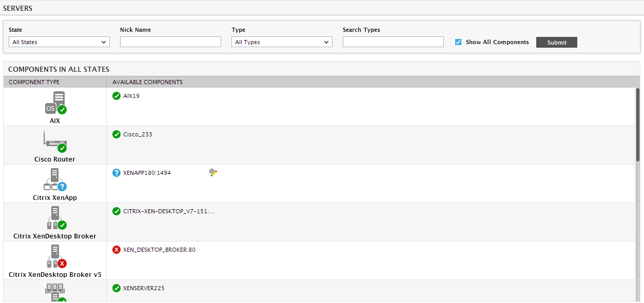Click the Citrix XenDesktop Broker type label
Screen dimensions: 644x303
tap(55, 236)
